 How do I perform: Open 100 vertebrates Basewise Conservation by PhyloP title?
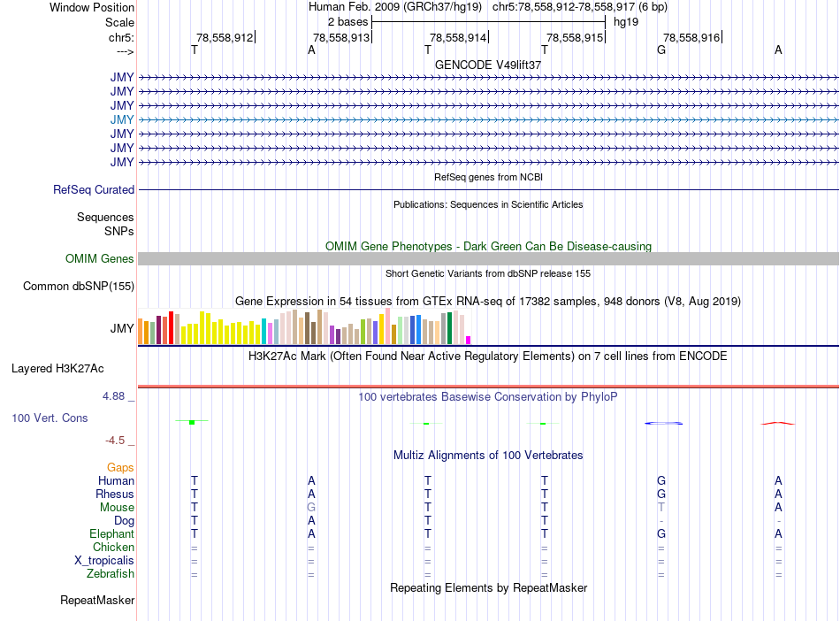coord(488,397)
